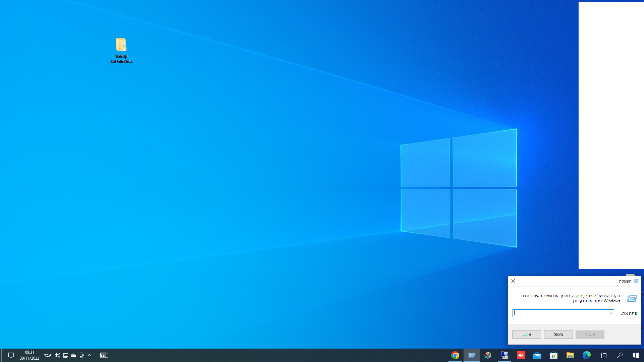This screenshot has height=362, width=644.
Task: Open Remote Desktop Connection taskbar icon
Action: (504, 355)
